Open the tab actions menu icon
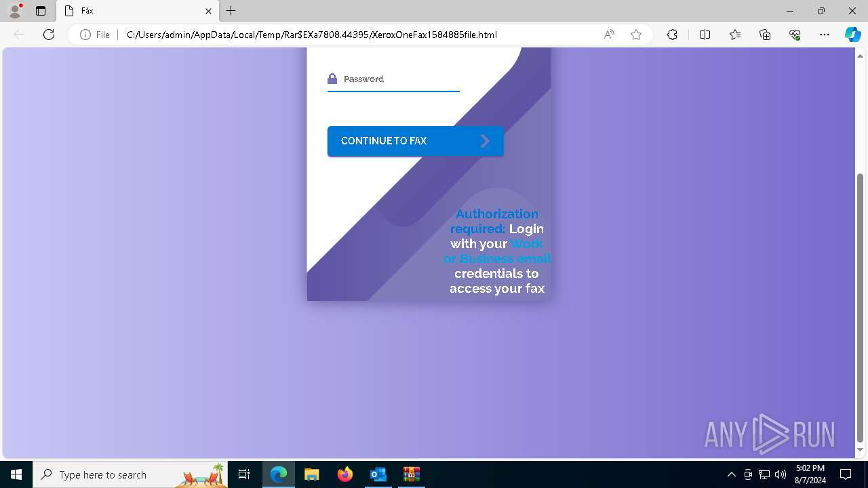 41,11
